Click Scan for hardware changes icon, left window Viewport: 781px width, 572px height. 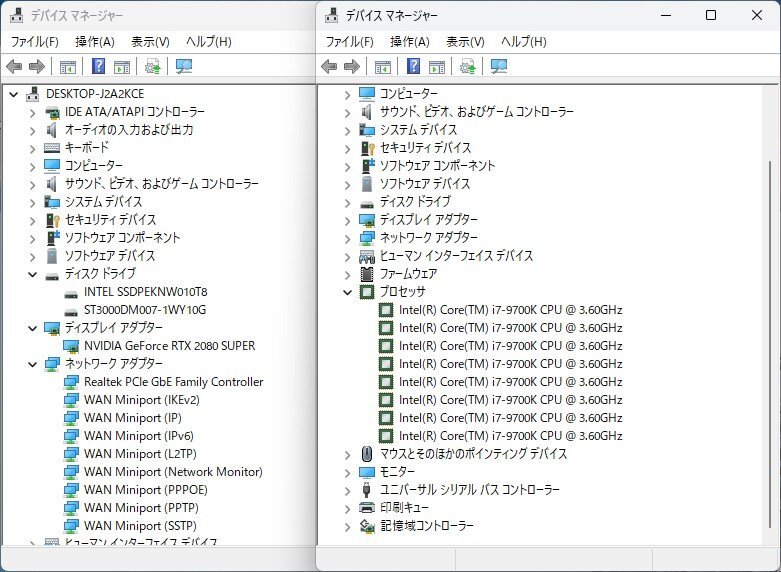tap(184, 66)
